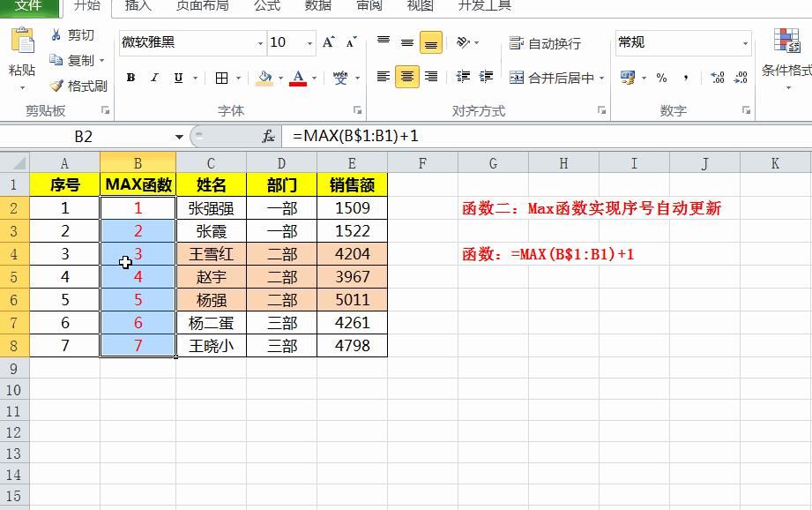Image resolution: width=812 pixels, height=510 pixels.
Task: Set middle vertical alignment
Action: [407, 42]
